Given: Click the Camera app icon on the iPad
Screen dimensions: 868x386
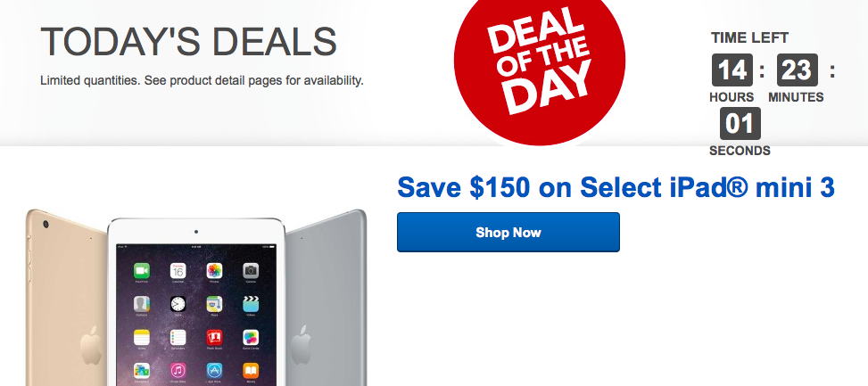Looking at the screenshot, I should (251, 271).
